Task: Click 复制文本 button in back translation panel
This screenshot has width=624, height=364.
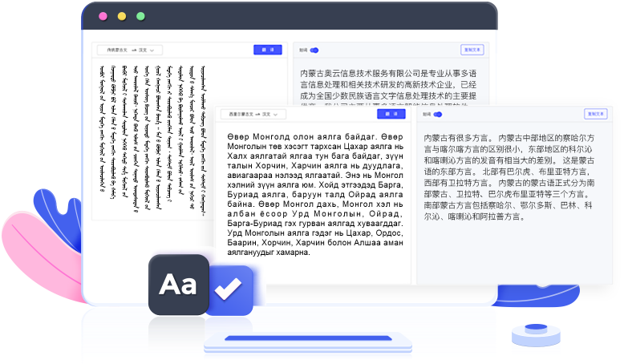Action: pyautogui.click(x=472, y=50)
